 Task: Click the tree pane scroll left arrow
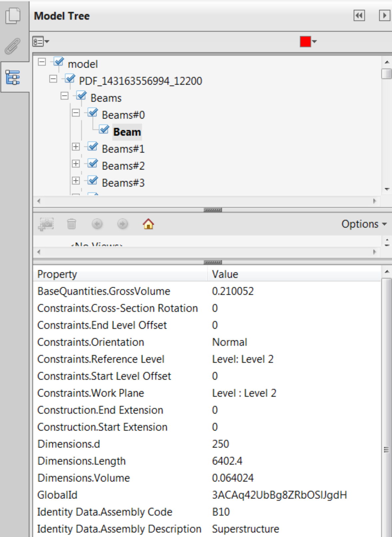39,201
